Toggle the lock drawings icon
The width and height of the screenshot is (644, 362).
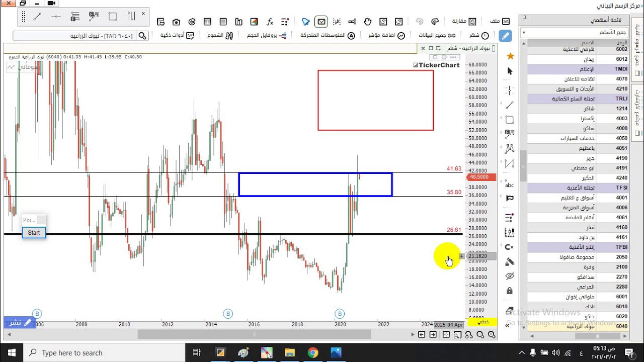510,291
